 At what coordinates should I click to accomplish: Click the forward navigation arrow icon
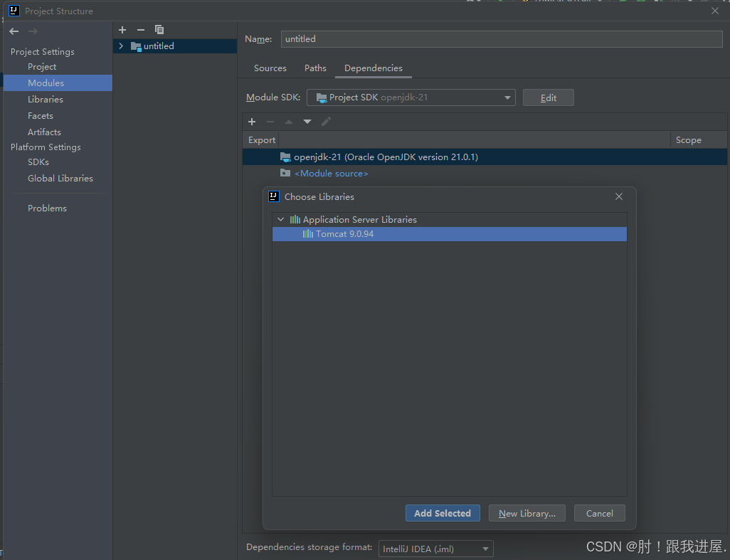point(32,31)
